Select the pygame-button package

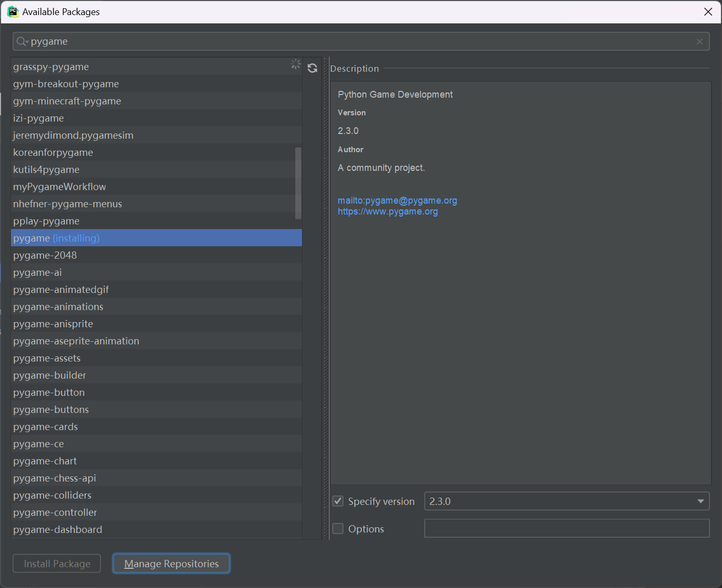[x=156, y=392]
